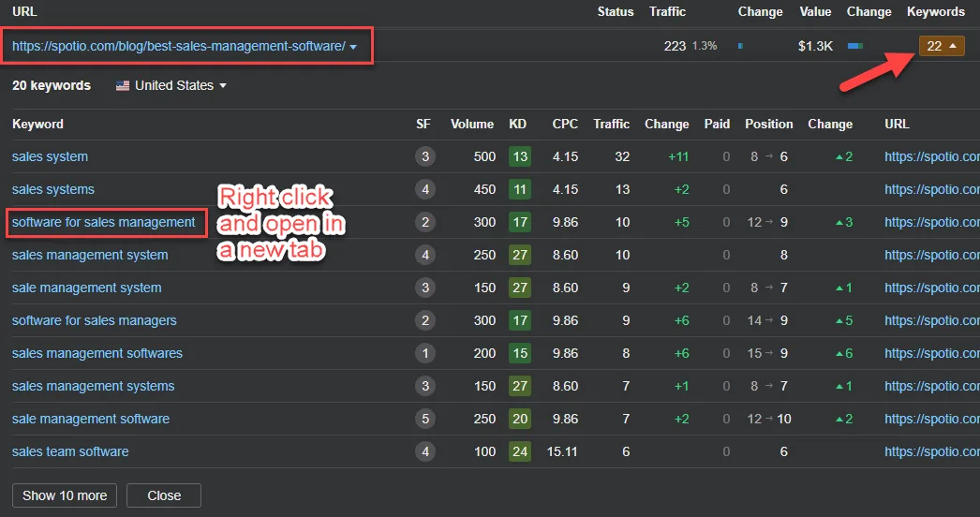
Task: Click the SF badge for sale management software
Action: (425, 419)
